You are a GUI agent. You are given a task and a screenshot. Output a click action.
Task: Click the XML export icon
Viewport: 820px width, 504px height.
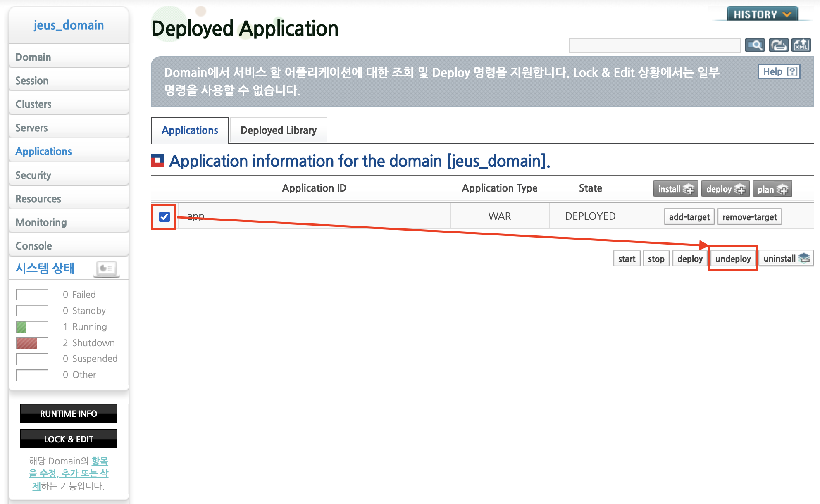tap(801, 45)
